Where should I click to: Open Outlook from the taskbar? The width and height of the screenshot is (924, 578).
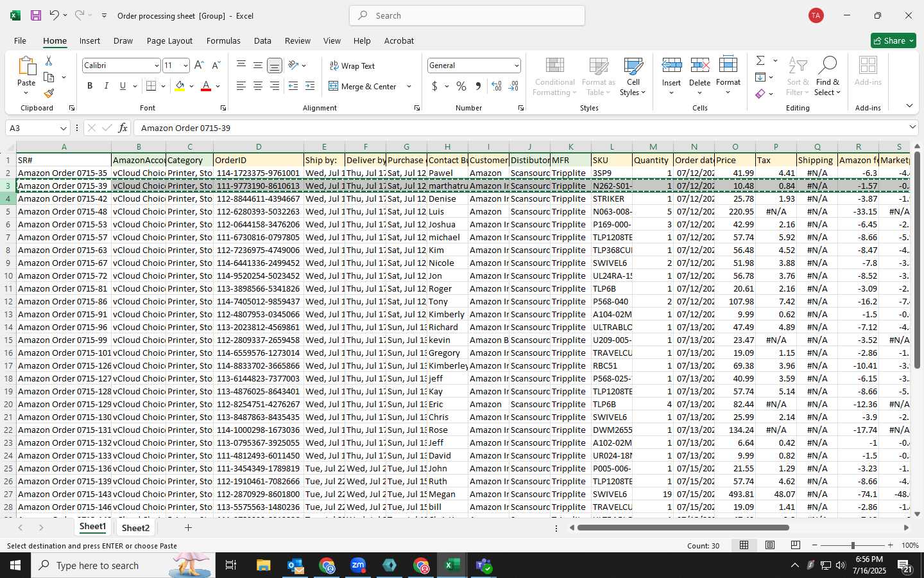(x=295, y=565)
